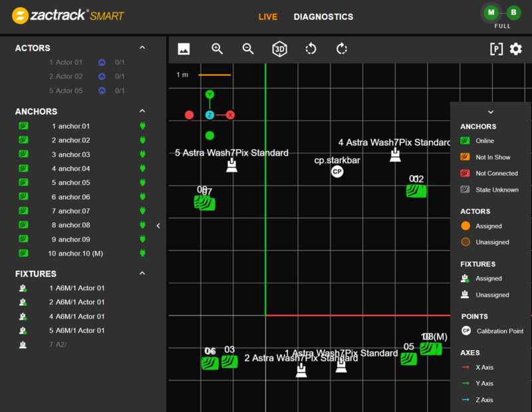Screen dimensions: 532x412
Task: Click anchor.05 green anchor icon
Action: click(23, 182)
